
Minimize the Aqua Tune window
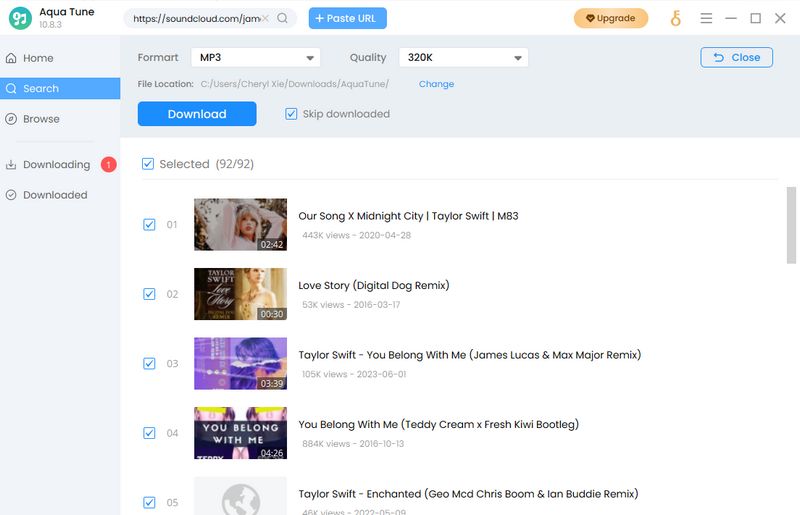tap(731, 18)
